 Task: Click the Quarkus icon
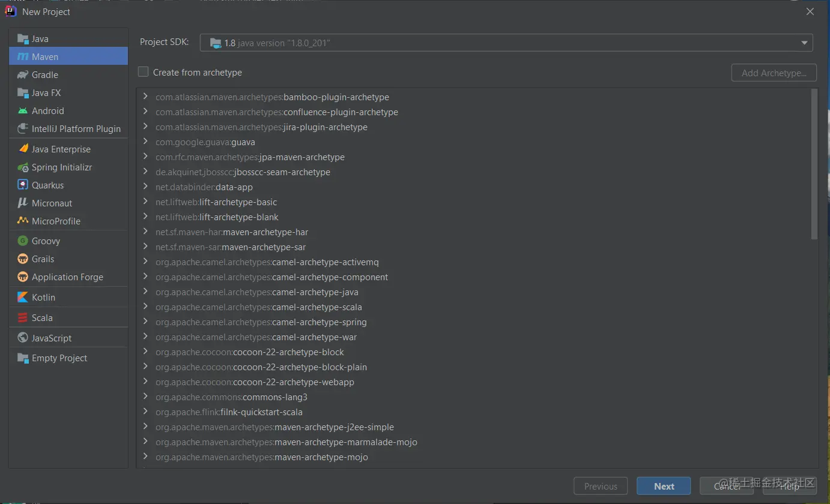(23, 185)
